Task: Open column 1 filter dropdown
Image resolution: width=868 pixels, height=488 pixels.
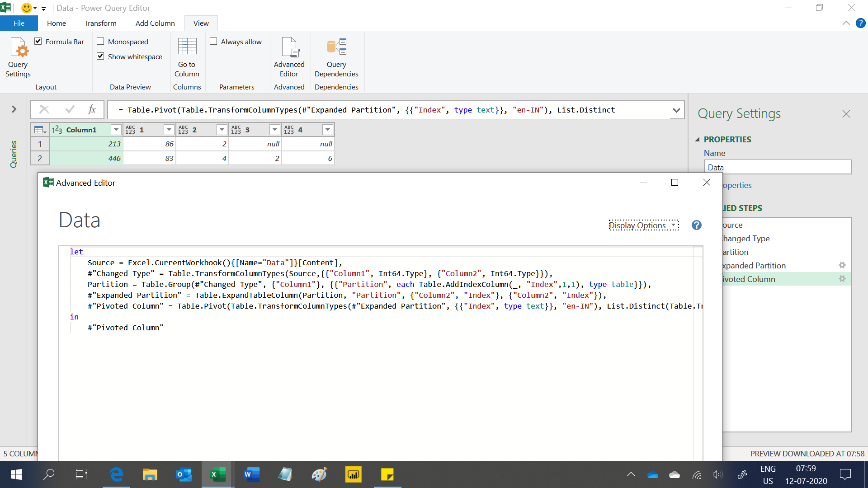Action: 169,130
